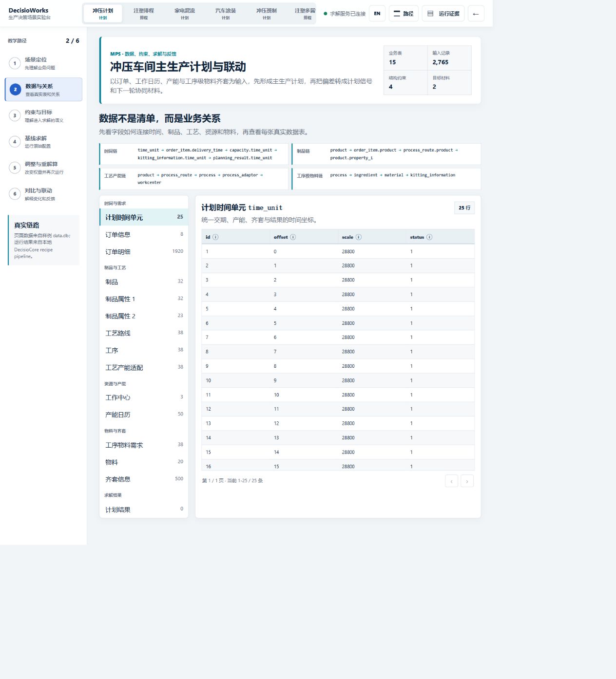Open the 运行证据 run evidence button
616x679 pixels.
point(443,14)
